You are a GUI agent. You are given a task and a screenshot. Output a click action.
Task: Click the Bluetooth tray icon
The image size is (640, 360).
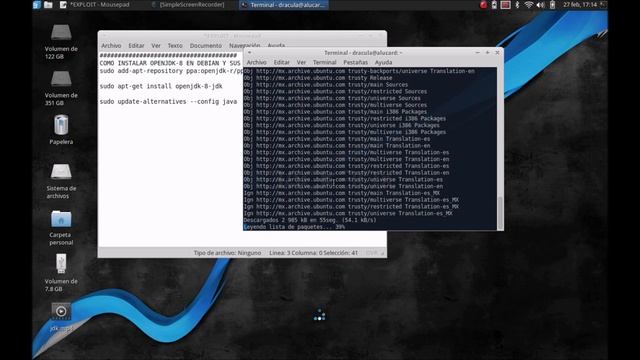pyautogui.click(x=517, y=5)
